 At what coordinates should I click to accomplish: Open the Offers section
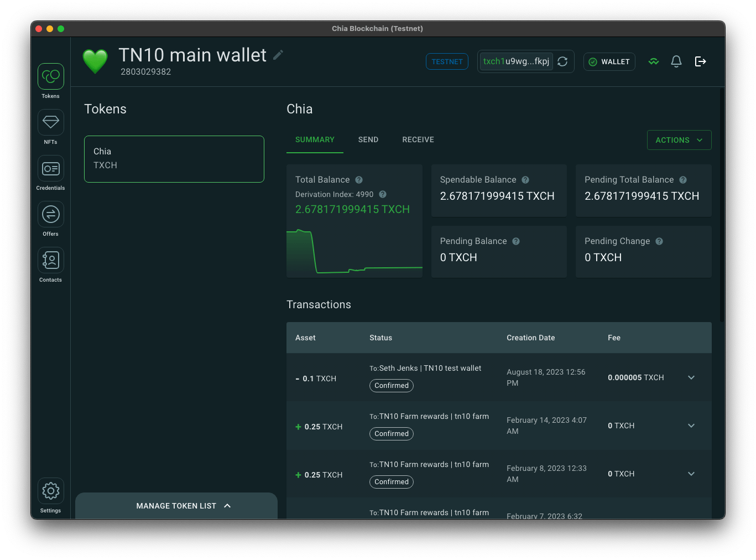tap(51, 214)
